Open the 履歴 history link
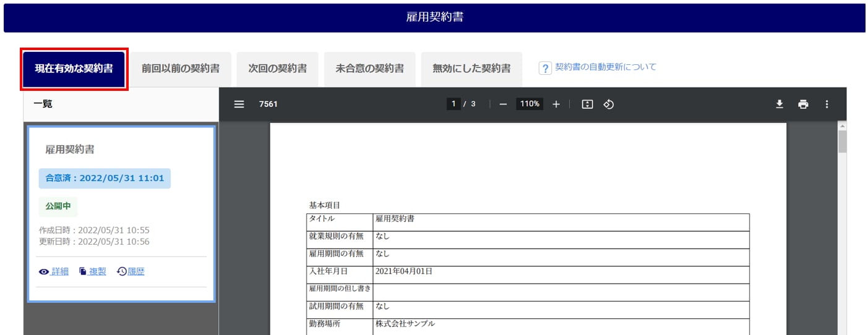 [135, 271]
